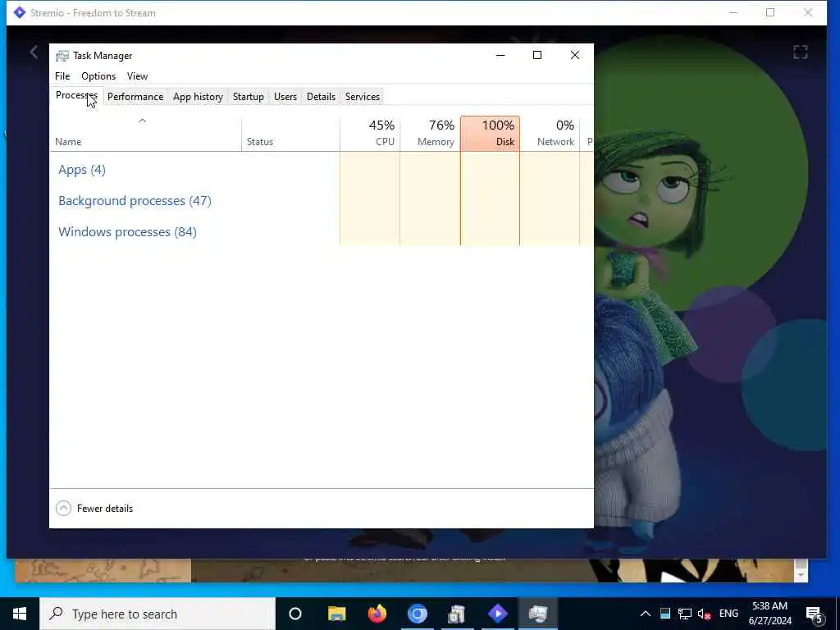840x630 pixels.
Task: Show hidden system tray icons
Action: (x=646, y=614)
